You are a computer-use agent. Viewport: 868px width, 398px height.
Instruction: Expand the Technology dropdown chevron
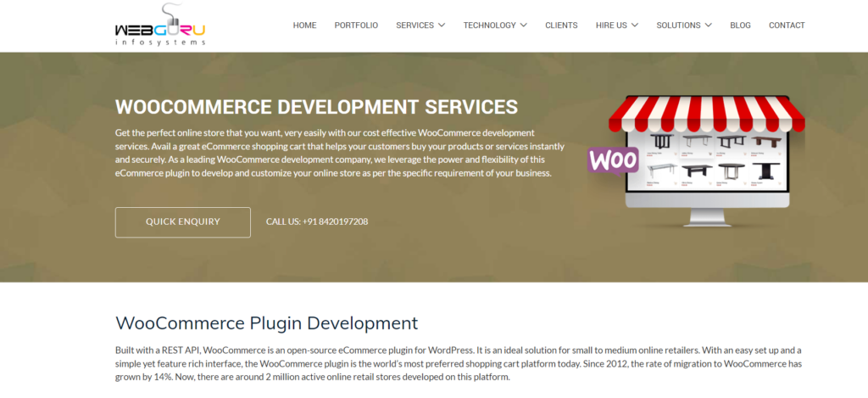523,25
